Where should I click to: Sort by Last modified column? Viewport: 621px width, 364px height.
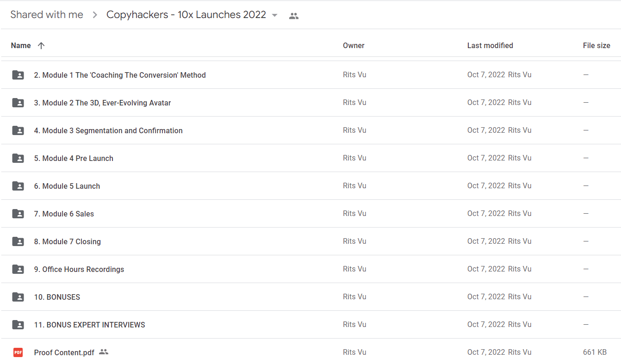tap(490, 45)
